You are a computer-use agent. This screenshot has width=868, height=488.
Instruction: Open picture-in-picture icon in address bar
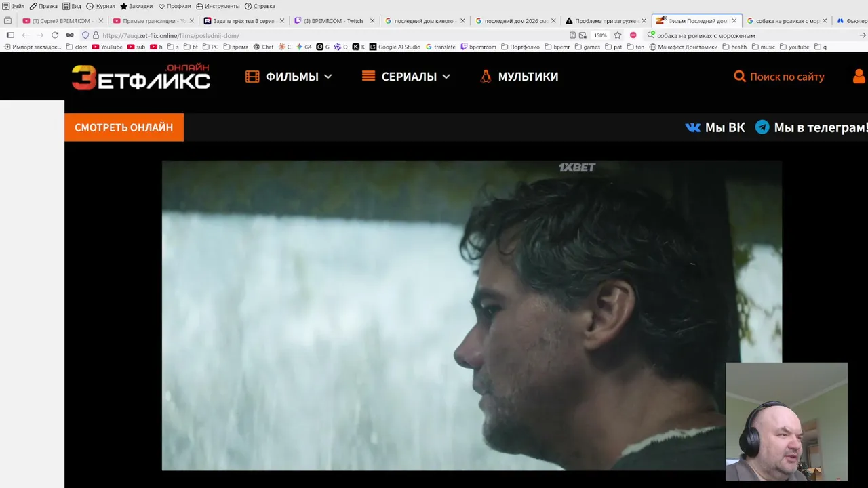point(583,35)
